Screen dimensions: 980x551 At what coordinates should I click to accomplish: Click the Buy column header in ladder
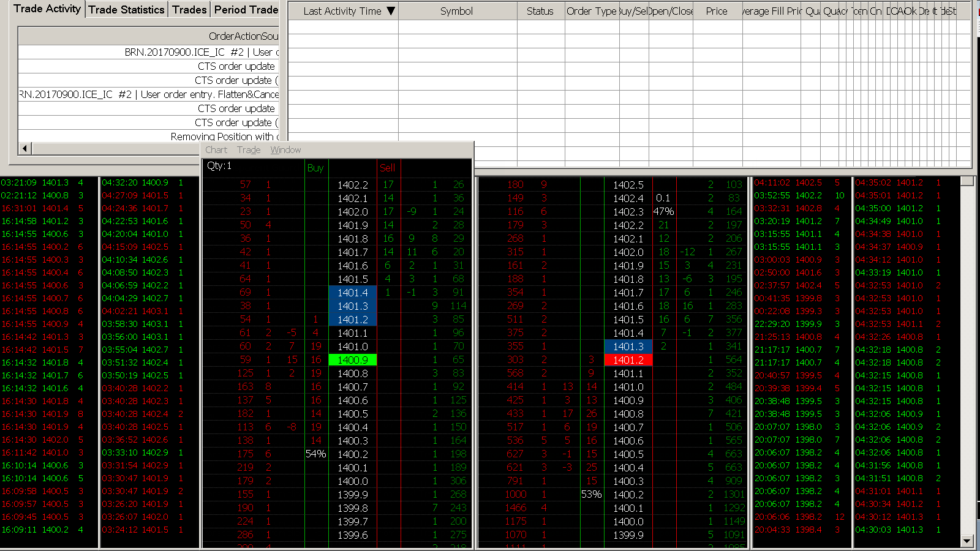315,168
